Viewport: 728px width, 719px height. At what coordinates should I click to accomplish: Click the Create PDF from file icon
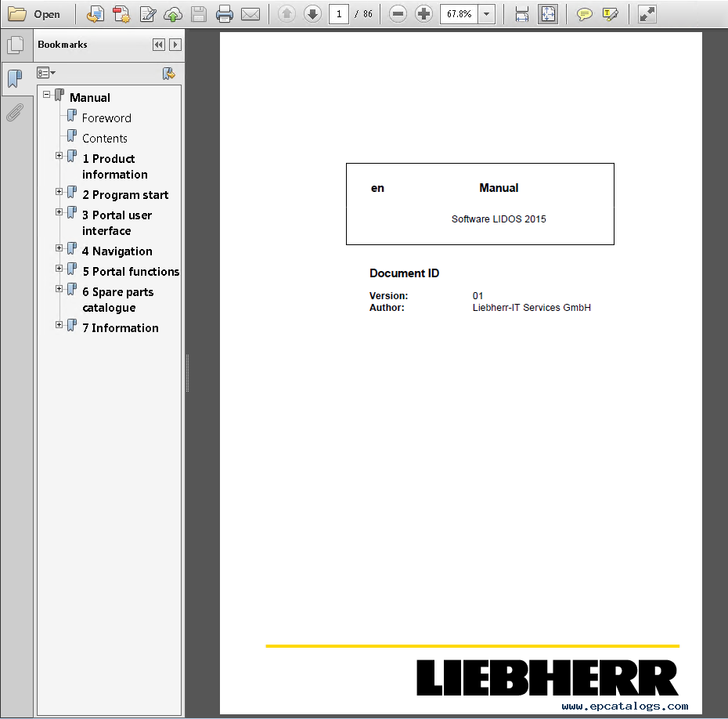(x=96, y=14)
